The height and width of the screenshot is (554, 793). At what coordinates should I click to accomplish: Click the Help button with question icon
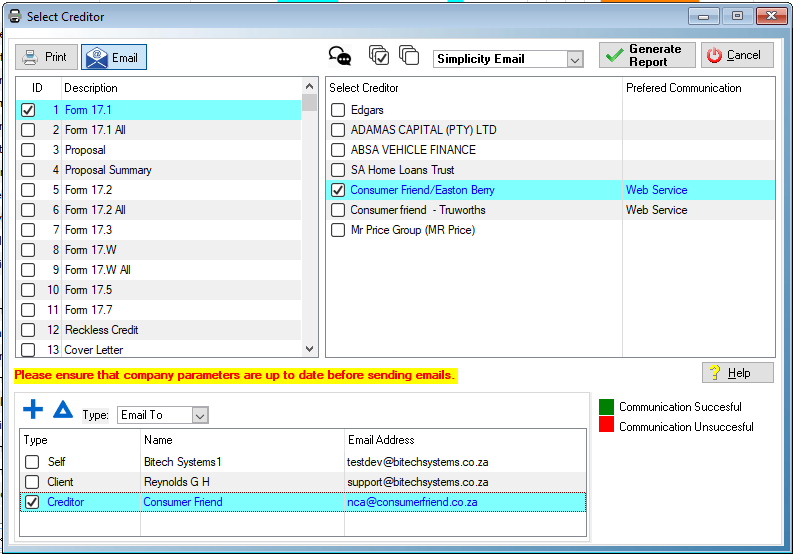(x=737, y=373)
